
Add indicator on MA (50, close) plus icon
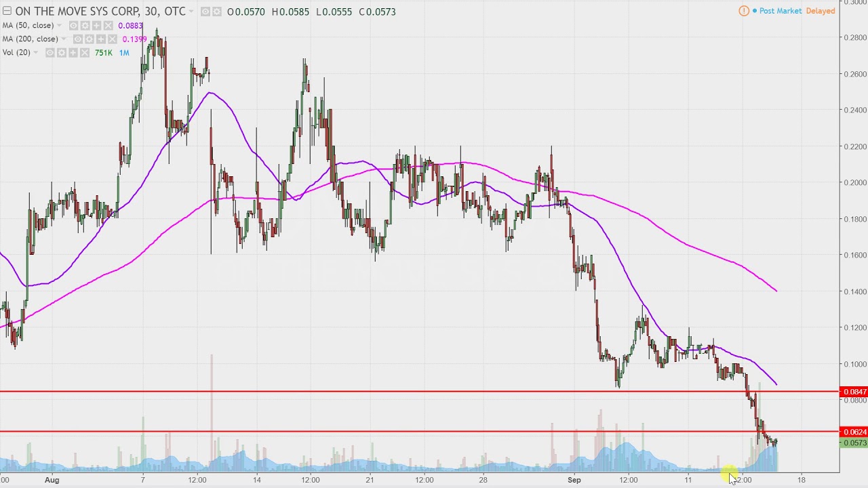coord(96,26)
